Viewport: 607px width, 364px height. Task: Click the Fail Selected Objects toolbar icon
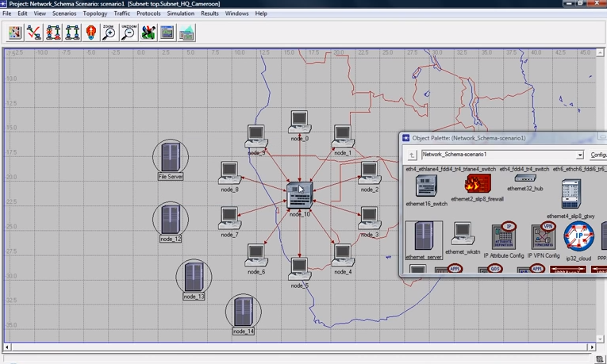click(53, 32)
